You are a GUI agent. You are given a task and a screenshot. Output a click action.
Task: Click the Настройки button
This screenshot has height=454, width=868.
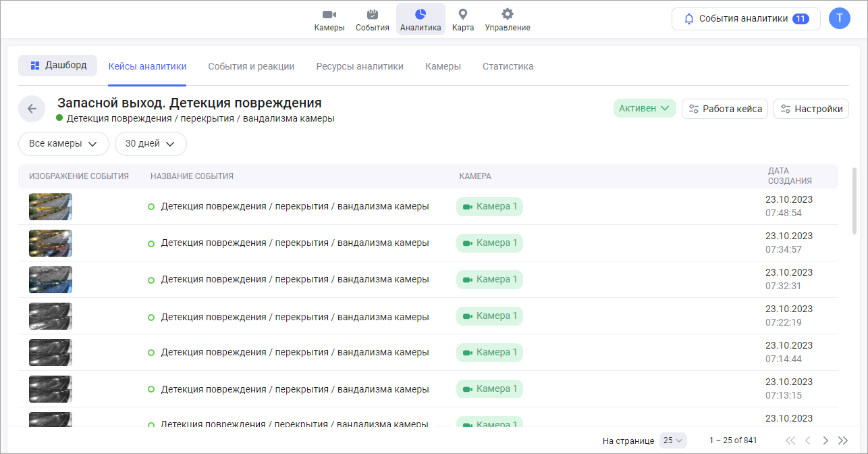click(811, 109)
